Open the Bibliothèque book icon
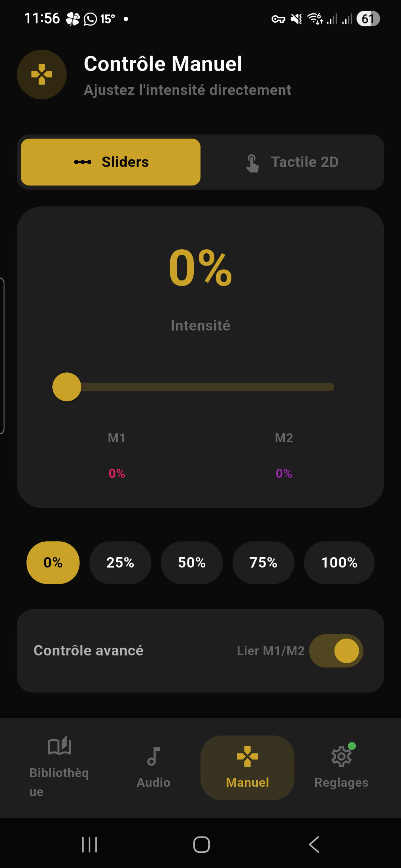 click(x=59, y=746)
